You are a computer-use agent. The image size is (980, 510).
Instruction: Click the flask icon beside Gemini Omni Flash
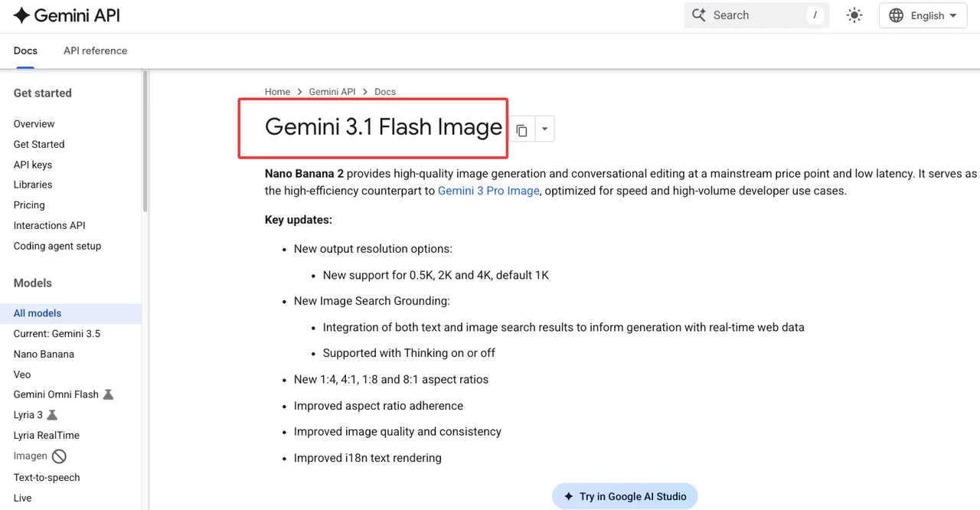click(108, 394)
